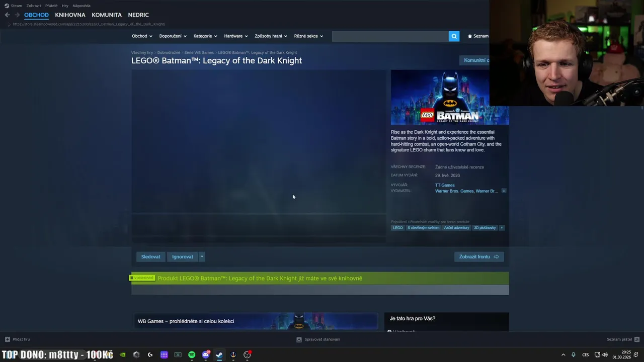Open the WB Games collection banner
The height and width of the screenshot is (362, 644).
pyautogui.click(x=256, y=321)
